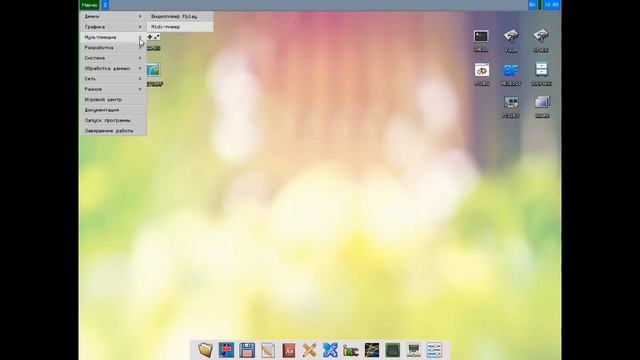Expand the Демки submenu arrow
This screenshot has width=640, height=360.
pyautogui.click(x=140, y=16)
